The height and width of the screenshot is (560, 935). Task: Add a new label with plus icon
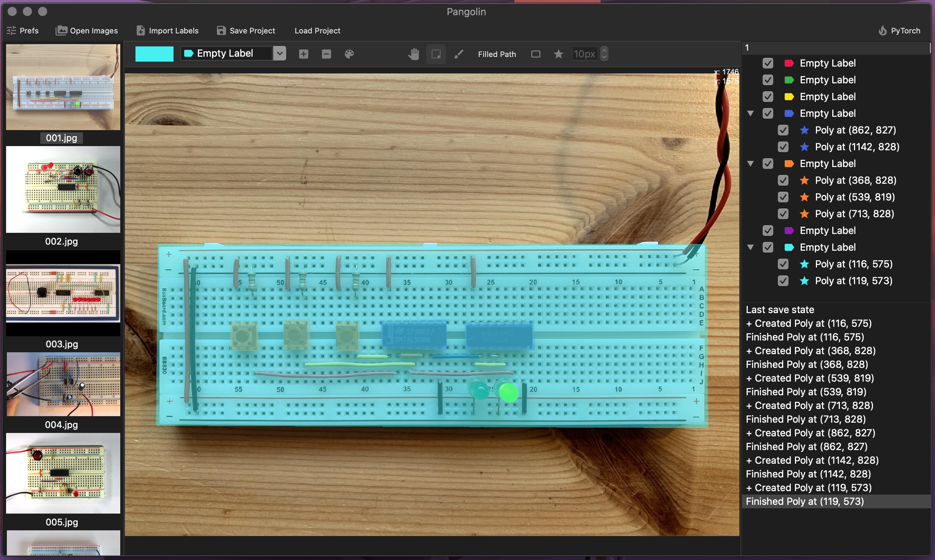click(303, 54)
